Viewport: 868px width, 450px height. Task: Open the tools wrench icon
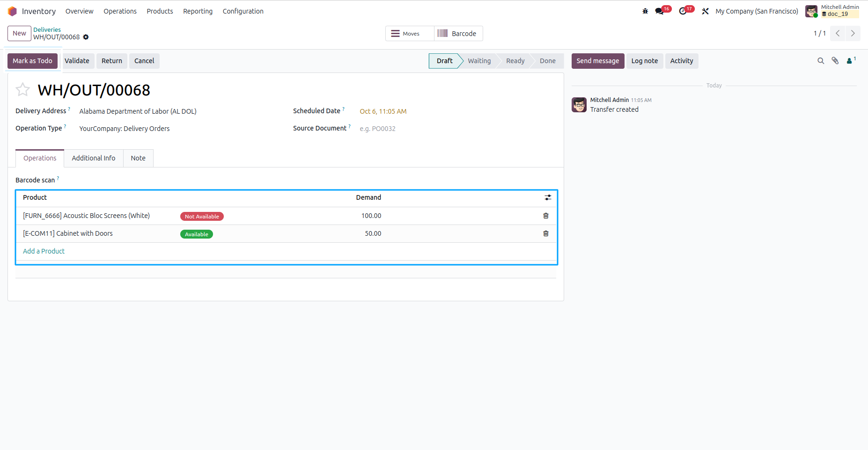point(705,11)
